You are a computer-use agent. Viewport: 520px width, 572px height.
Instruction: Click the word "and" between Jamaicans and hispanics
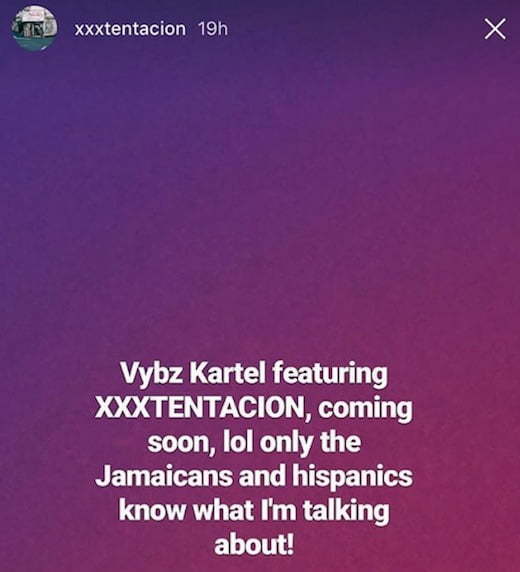(x=262, y=476)
